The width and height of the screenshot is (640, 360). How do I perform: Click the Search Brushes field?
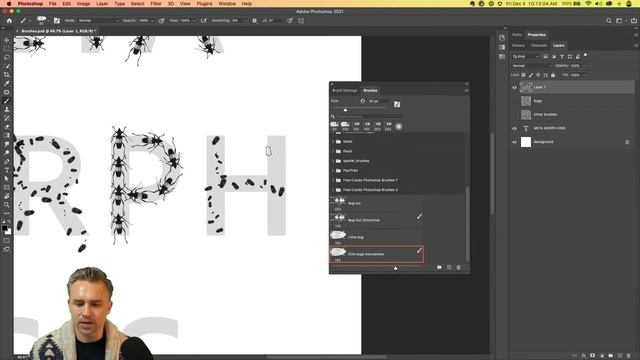pos(369,117)
